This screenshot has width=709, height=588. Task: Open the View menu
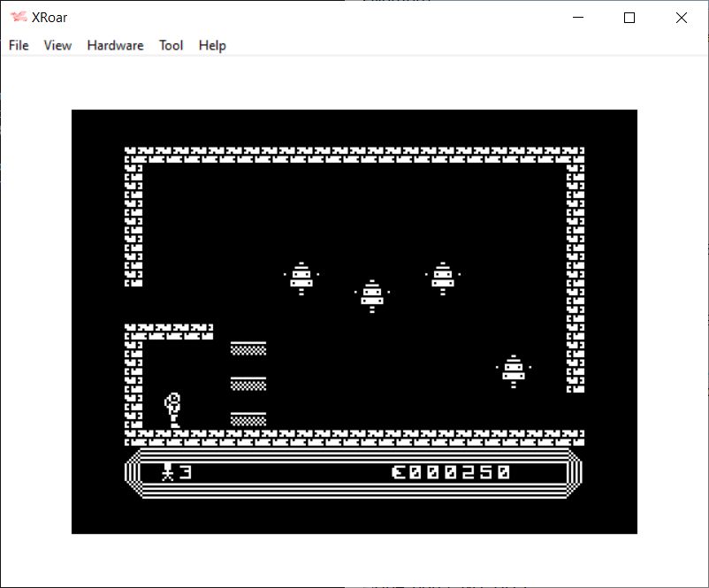[57, 45]
